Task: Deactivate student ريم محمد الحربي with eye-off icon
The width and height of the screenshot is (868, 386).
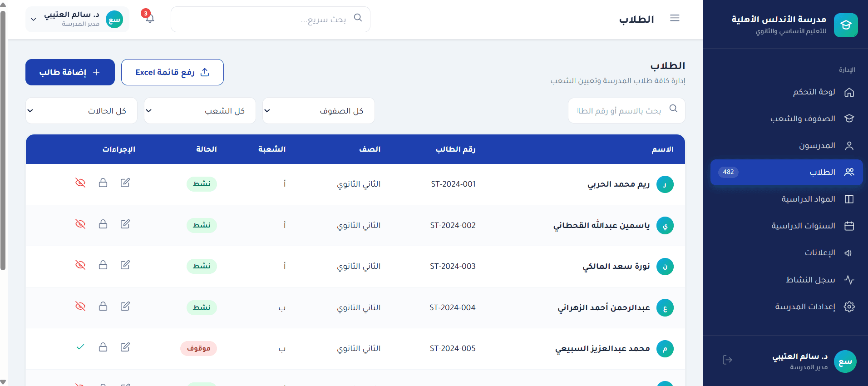Action: [x=80, y=183]
